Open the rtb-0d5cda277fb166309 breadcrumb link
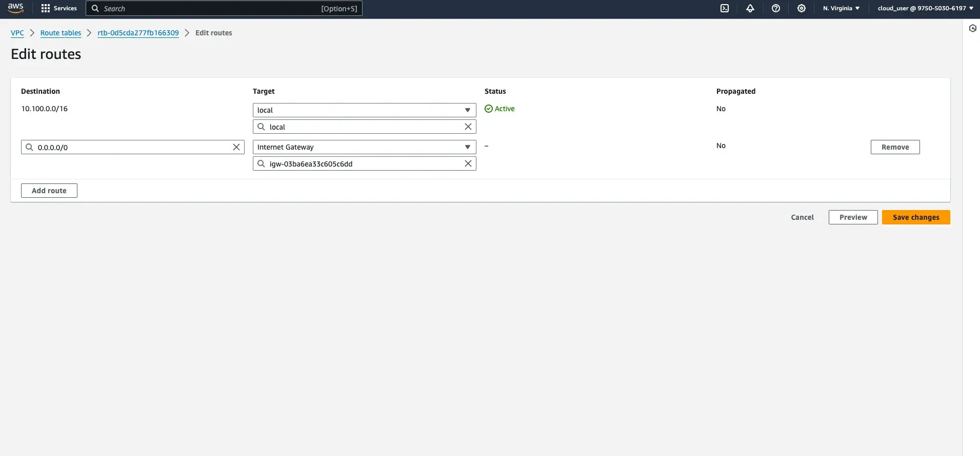Screen dimensions: 980x456 point(138,33)
